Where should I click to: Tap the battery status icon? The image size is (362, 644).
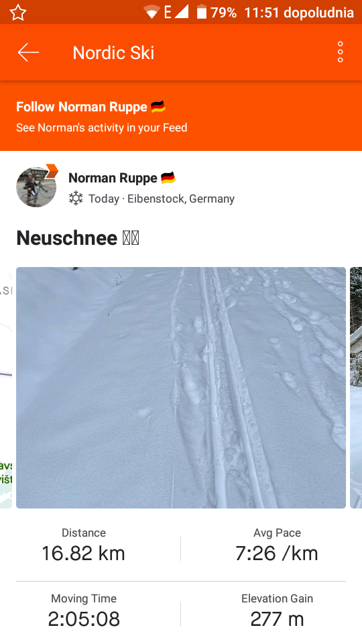pyautogui.click(x=202, y=12)
